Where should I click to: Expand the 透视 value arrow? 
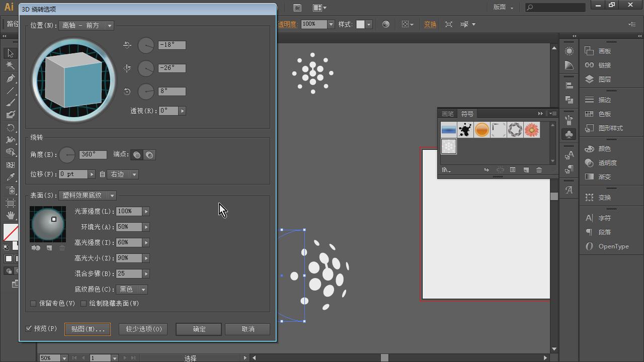[182, 111]
